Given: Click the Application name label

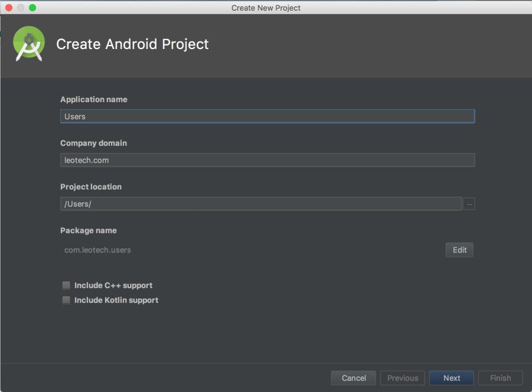Looking at the screenshot, I should point(93,99).
